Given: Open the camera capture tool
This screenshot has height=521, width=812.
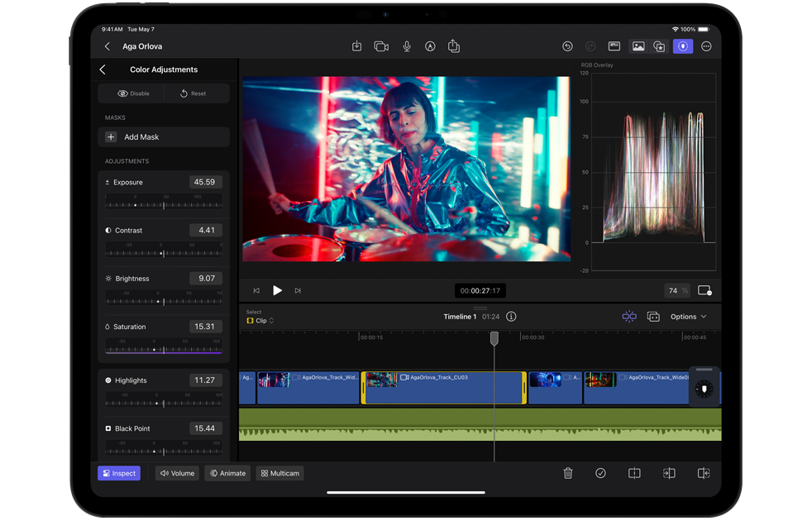Looking at the screenshot, I should point(381,46).
